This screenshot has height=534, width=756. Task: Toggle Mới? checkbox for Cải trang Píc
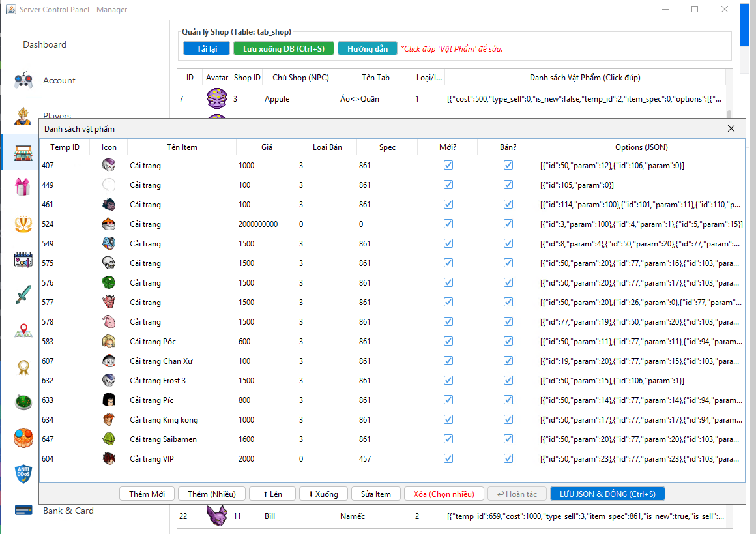pyautogui.click(x=448, y=400)
